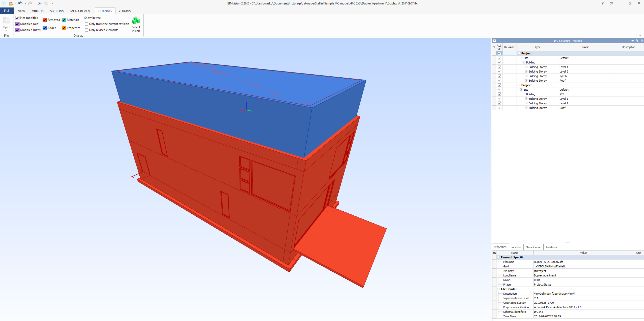Click the BIMvision application logo icon
644x321 pixels.
tap(4, 3)
